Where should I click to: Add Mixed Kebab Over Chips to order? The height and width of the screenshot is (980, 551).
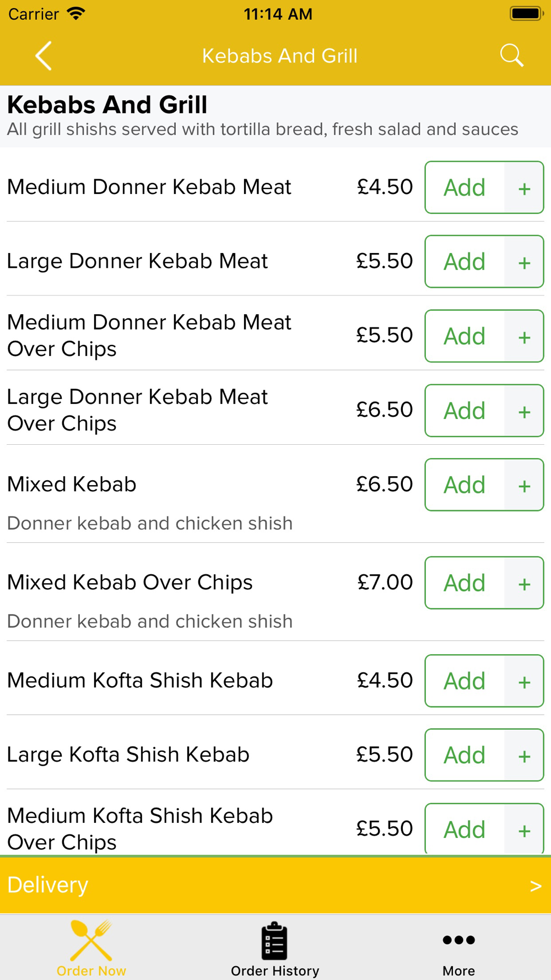(464, 583)
